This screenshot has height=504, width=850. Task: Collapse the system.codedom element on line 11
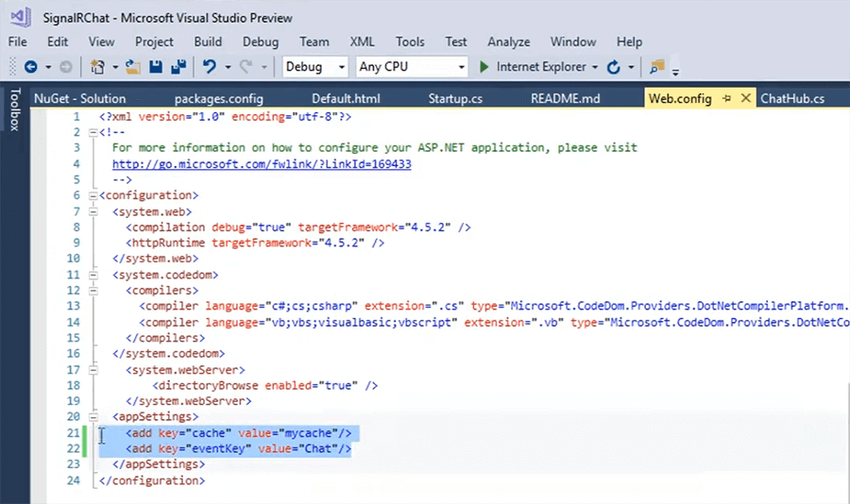(x=93, y=275)
